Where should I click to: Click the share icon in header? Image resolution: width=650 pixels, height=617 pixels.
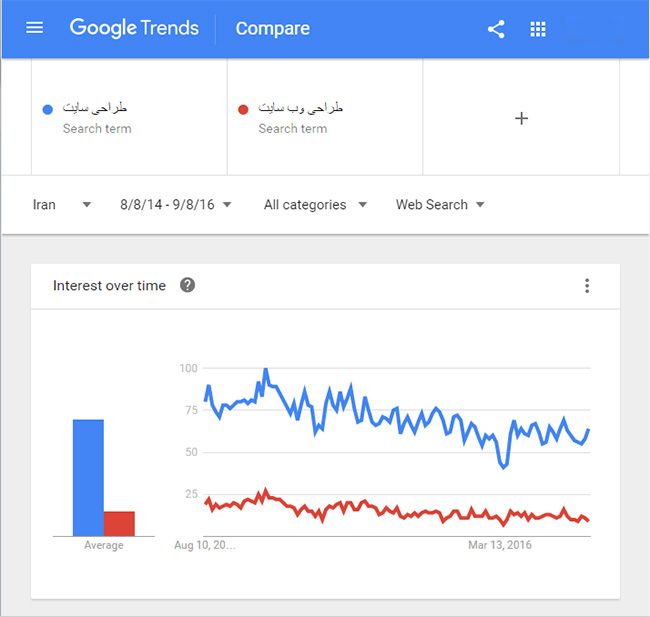click(496, 29)
